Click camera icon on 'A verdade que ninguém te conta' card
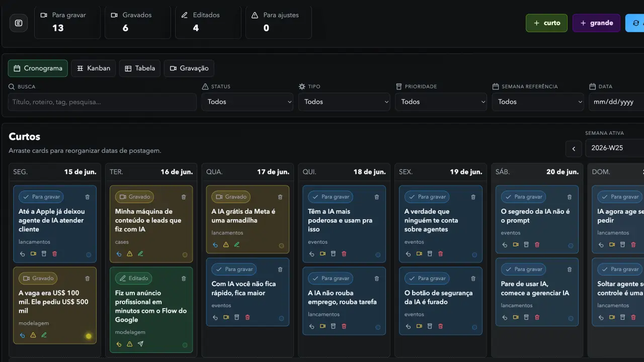The height and width of the screenshot is (362, 644). [x=419, y=254]
